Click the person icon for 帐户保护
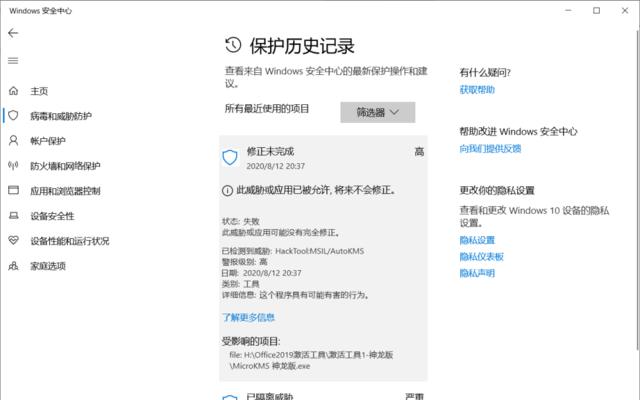The width and height of the screenshot is (640, 400). pos(13,141)
